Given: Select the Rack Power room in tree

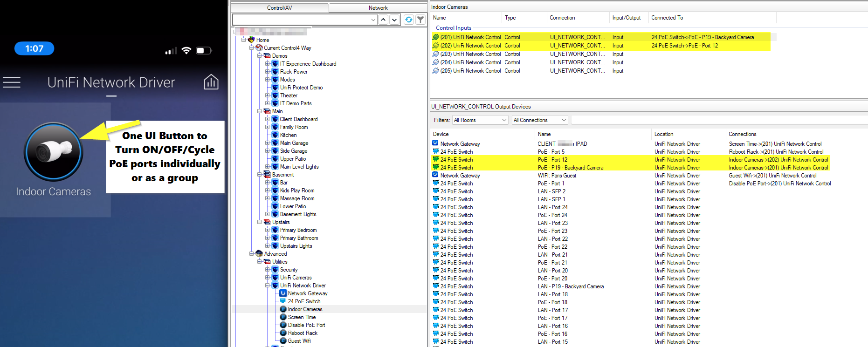Looking at the screenshot, I should 294,72.
